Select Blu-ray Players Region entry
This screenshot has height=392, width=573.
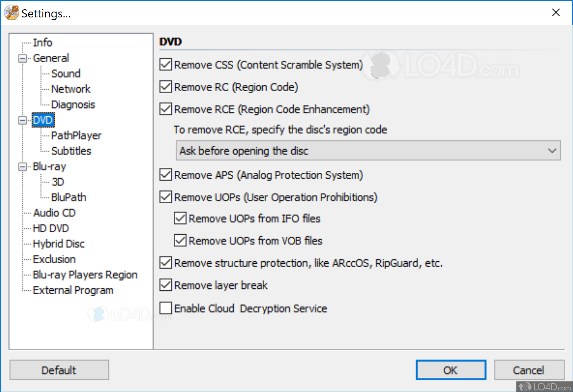pyautogui.click(x=85, y=275)
